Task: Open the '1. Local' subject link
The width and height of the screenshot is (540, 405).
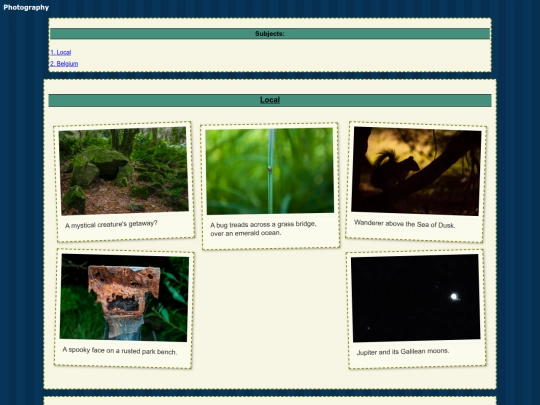Action: click(61, 52)
